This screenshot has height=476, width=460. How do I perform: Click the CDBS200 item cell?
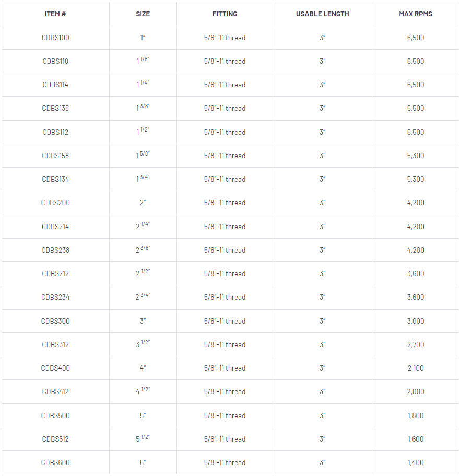pyautogui.click(x=55, y=203)
